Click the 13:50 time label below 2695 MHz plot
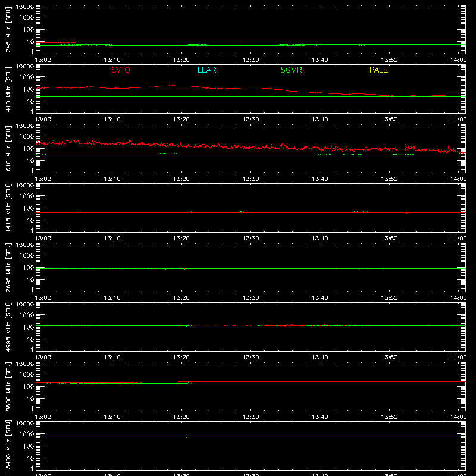 (389, 298)
